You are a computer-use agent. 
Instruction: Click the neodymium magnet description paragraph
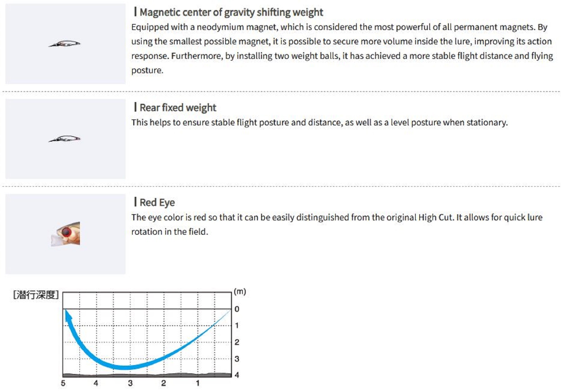pyautogui.click(x=342, y=48)
